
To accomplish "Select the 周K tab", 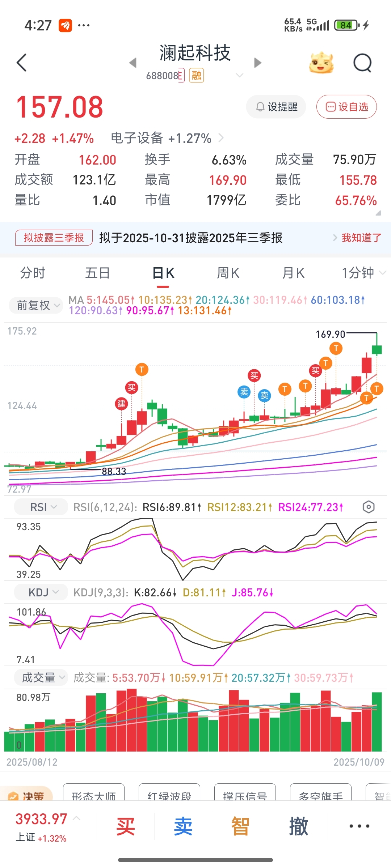I will pyautogui.click(x=228, y=273).
